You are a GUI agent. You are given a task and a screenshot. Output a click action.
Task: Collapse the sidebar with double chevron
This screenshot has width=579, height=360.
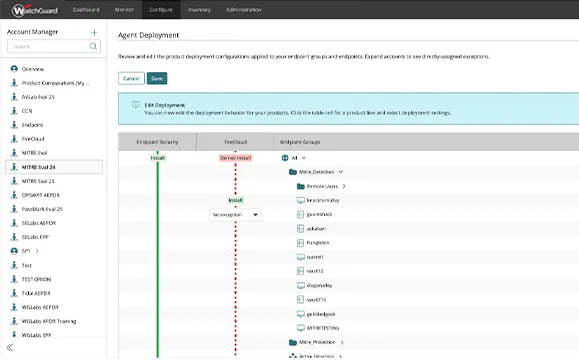coord(10,347)
